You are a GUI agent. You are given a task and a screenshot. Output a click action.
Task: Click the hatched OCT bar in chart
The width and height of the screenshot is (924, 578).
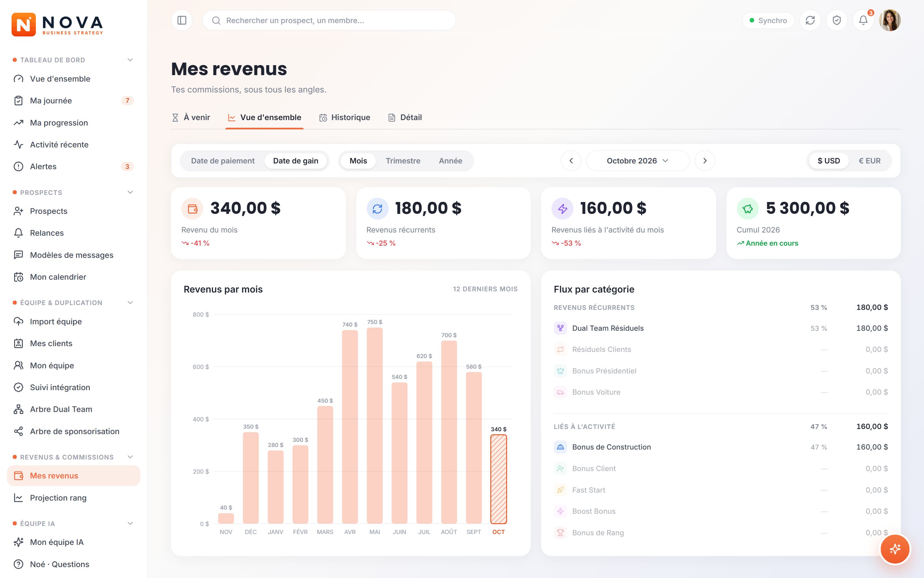pyautogui.click(x=498, y=479)
